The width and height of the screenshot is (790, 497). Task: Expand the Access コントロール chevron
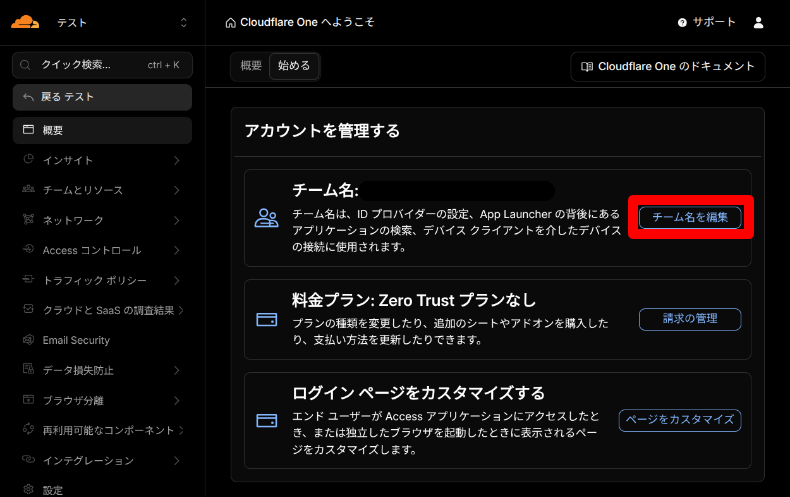[177, 250]
